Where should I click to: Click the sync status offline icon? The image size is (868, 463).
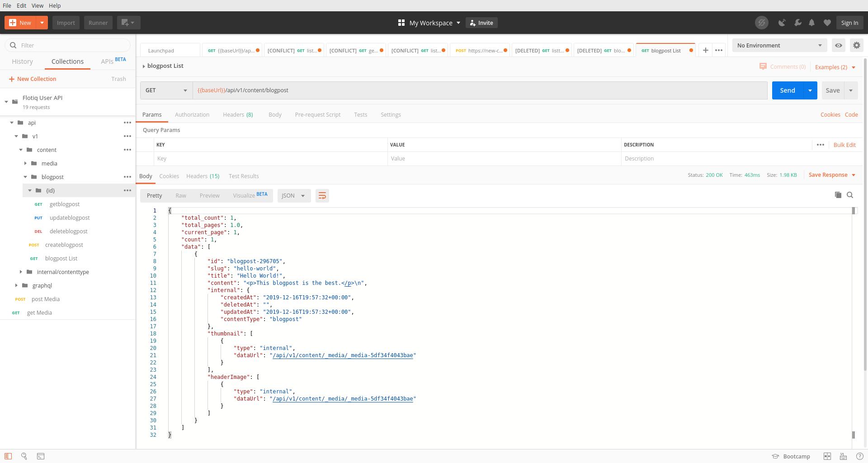762,23
